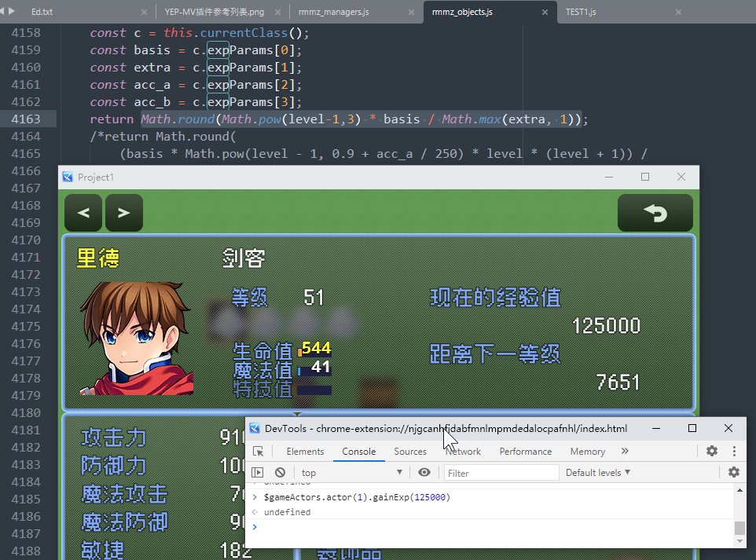Open DevTools settings gear in tab bar
The image size is (756, 560).
(x=712, y=451)
